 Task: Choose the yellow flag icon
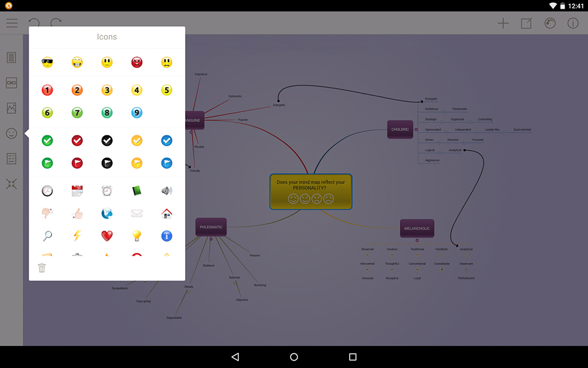(137, 163)
